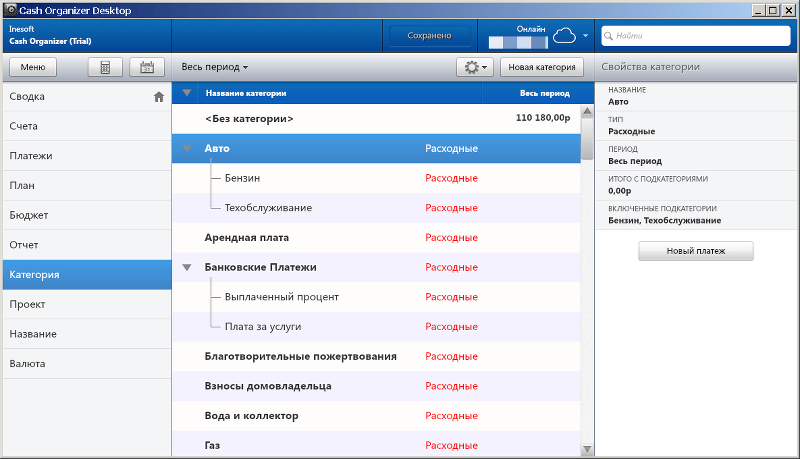Click the Весь период column header
The height and width of the screenshot is (459, 800).
[545, 93]
